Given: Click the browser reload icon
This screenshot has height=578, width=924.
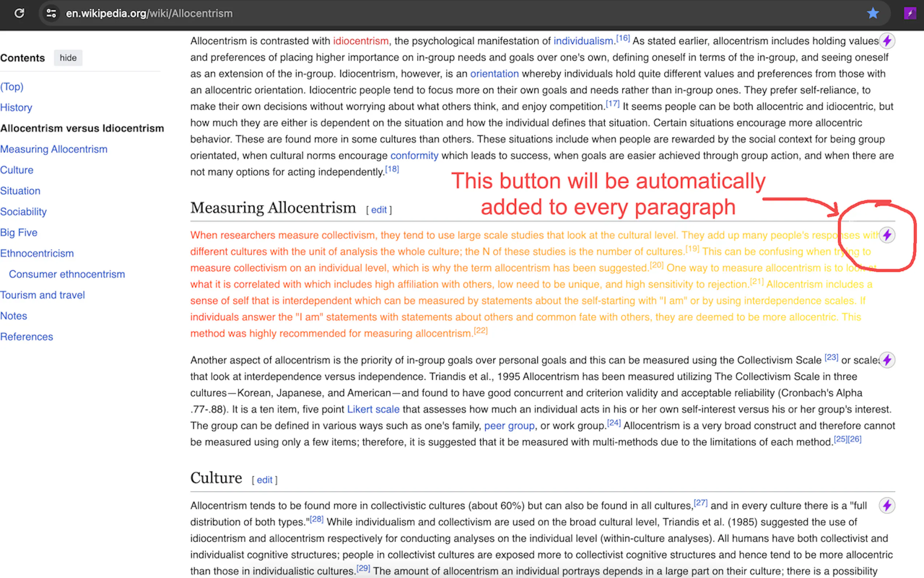Looking at the screenshot, I should (x=19, y=13).
